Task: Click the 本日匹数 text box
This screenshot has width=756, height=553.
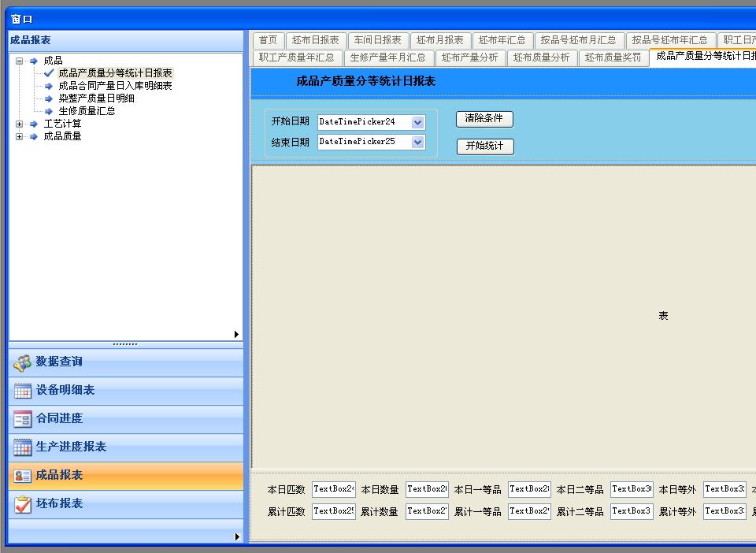Action: tap(334, 489)
